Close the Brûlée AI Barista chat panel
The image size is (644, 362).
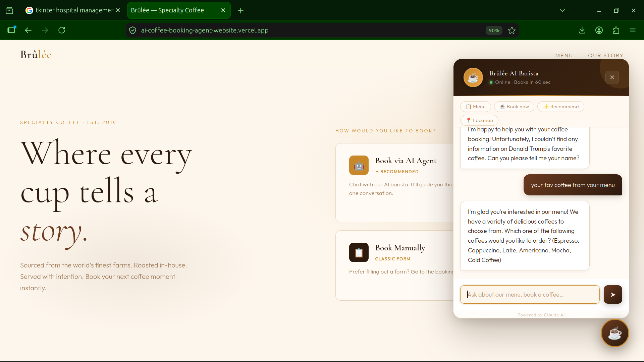tap(612, 77)
